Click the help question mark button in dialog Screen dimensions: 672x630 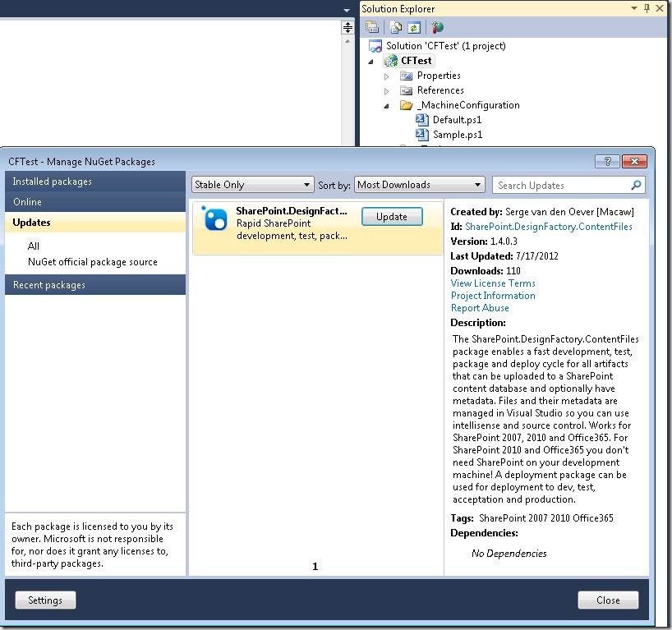point(607,161)
